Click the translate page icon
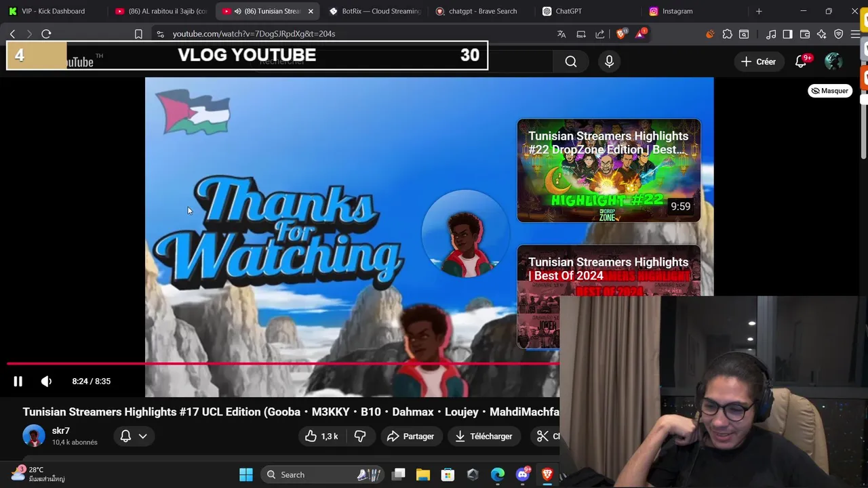This screenshot has height=488, width=868. 561,34
